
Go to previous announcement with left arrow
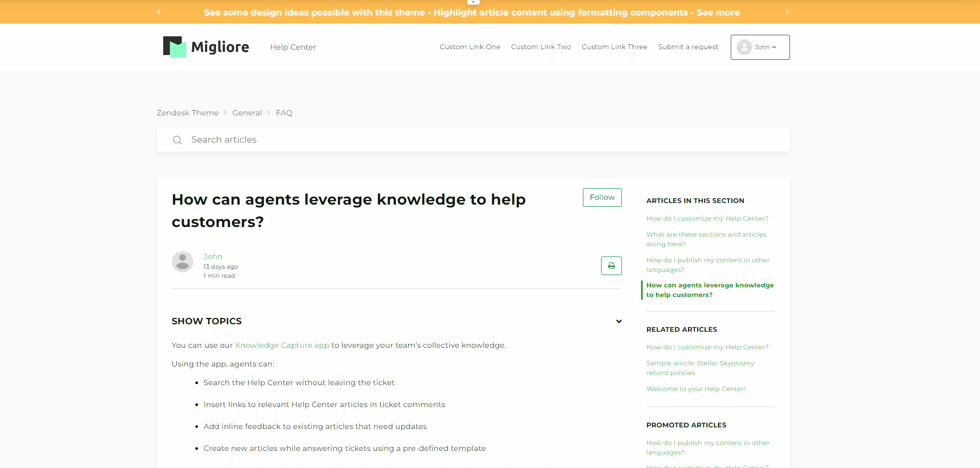click(x=159, y=12)
